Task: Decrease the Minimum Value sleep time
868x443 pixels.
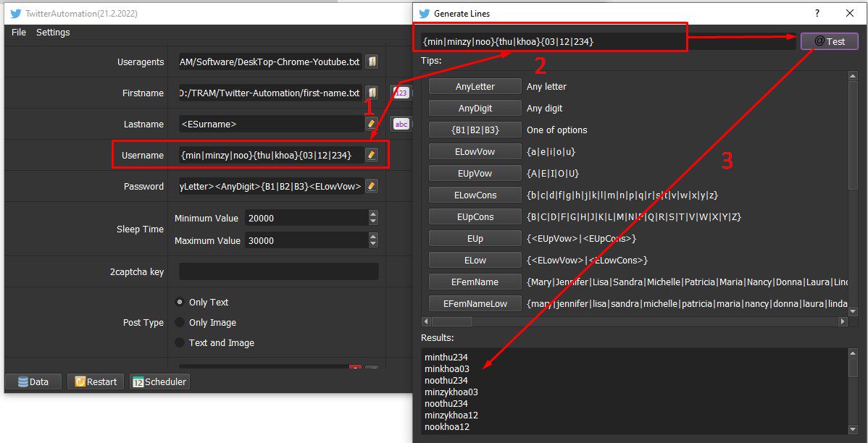Action: click(x=373, y=221)
